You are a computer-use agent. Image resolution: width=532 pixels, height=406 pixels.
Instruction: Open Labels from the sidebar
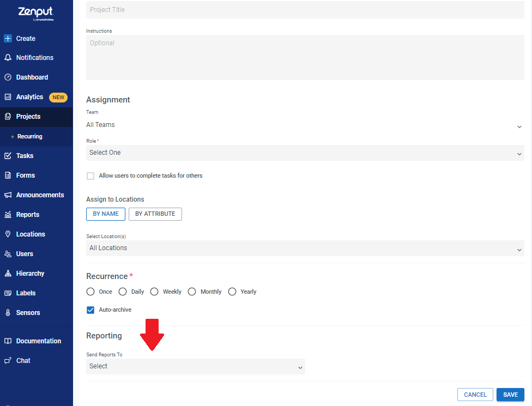pos(26,293)
